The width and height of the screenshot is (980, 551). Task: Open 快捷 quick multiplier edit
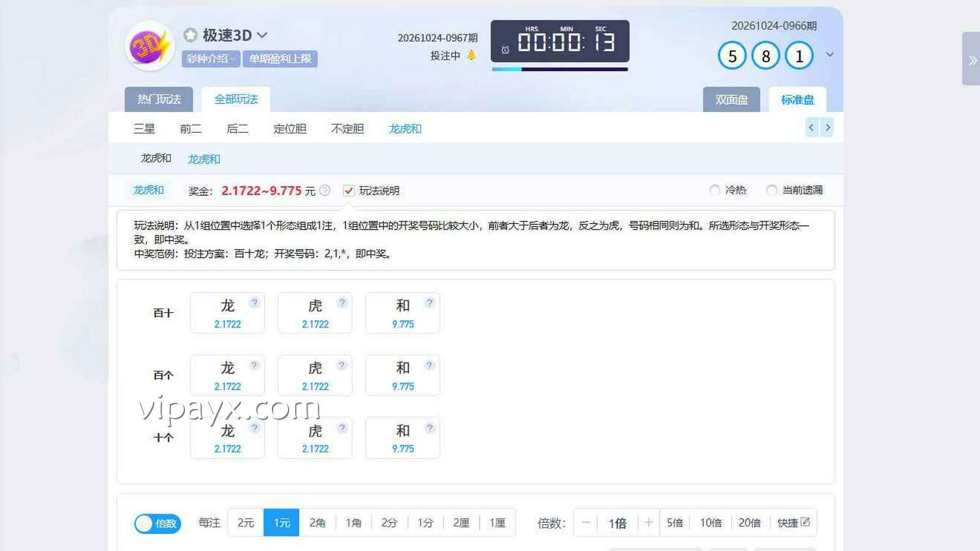pos(793,523)
